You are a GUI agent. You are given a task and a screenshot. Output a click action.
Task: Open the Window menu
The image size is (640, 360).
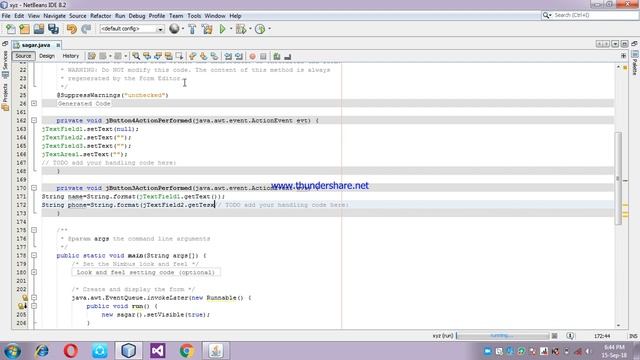tap(215, 16)
